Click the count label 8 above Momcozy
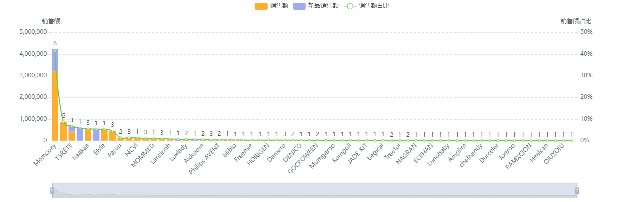Image resolution: width=644 pixels, height=202 pixels. (55, 43)
